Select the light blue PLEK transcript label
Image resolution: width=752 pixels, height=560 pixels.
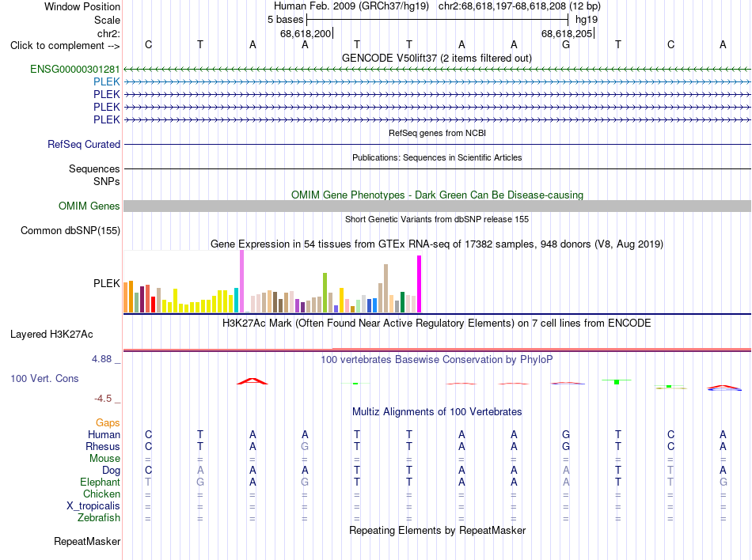point(107,82)
